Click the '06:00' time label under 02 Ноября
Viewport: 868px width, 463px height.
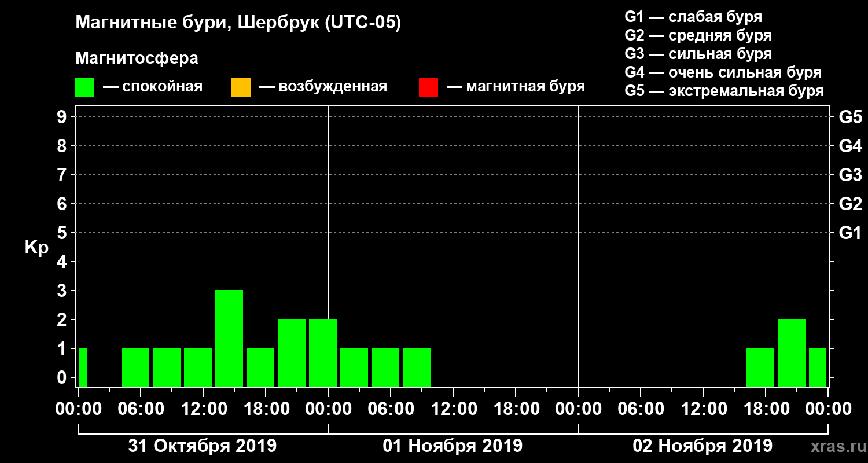click(x=640, y=409)
